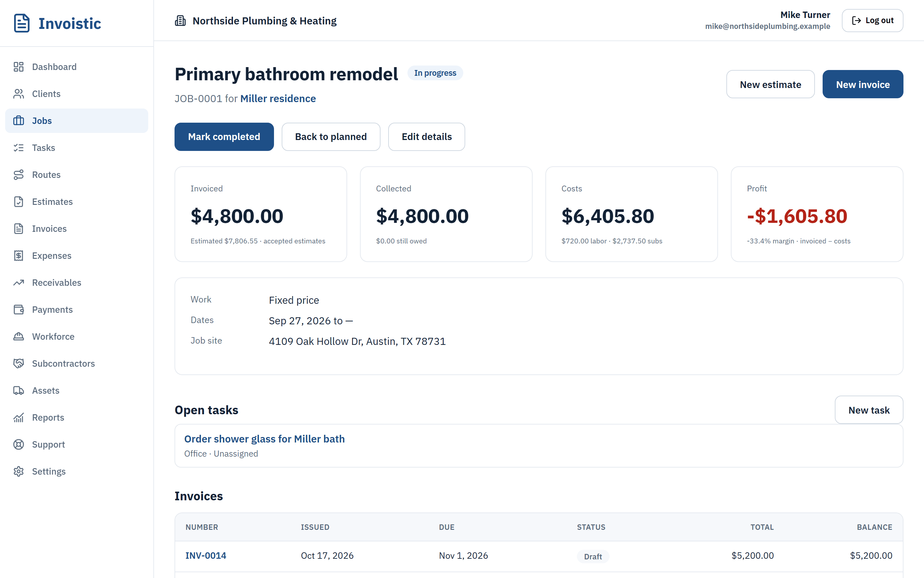
Task: Click the Invoices document icon
Action: pos(19,229)
